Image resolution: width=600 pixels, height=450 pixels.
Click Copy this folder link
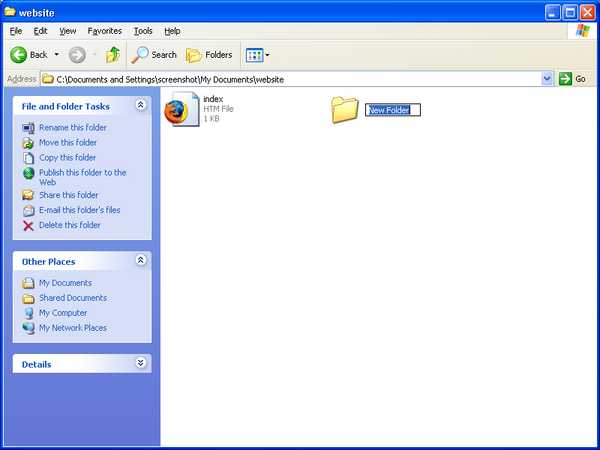(67, 157)
